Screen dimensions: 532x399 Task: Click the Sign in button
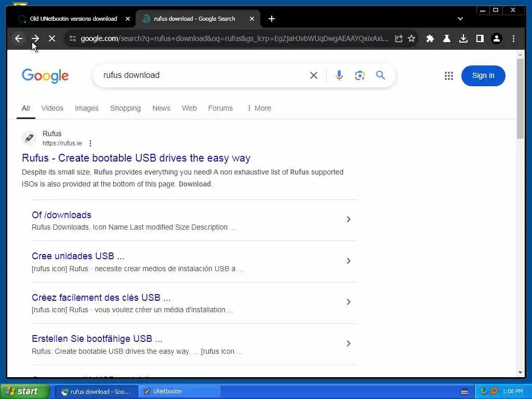(x=483, y=76)
